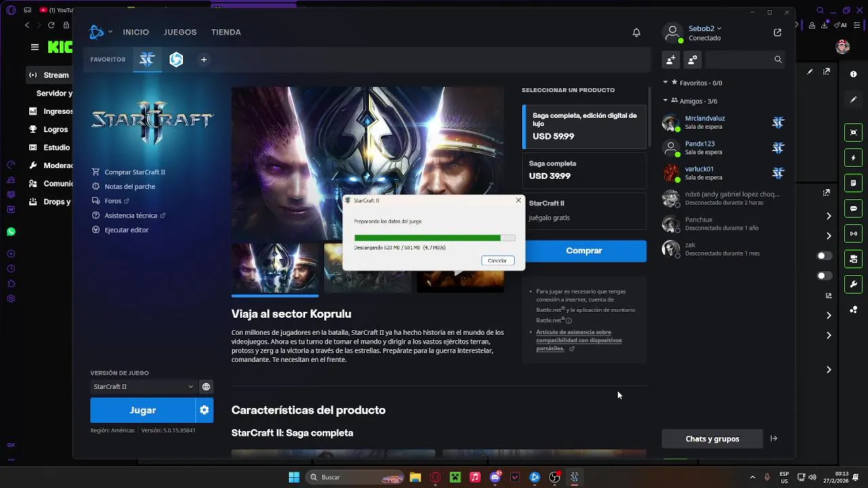Expand the bottommost chevron in Kick dashboard
868x488 pixels.
[x=829, y=369]
